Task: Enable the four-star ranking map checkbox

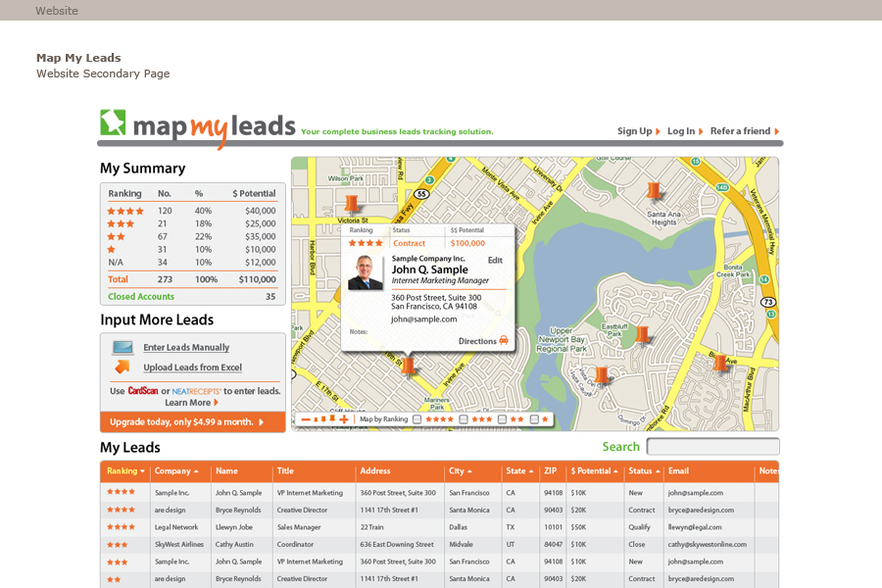Action: [416, 419]
